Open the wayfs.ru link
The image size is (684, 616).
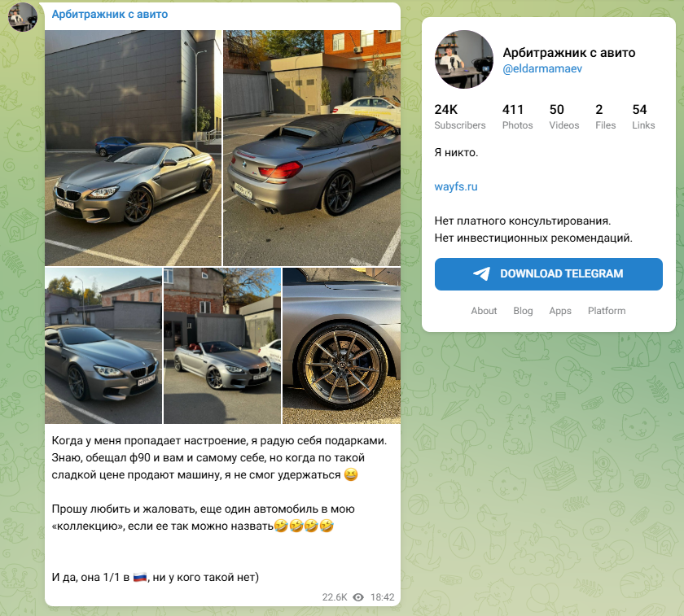click(456, 186)
